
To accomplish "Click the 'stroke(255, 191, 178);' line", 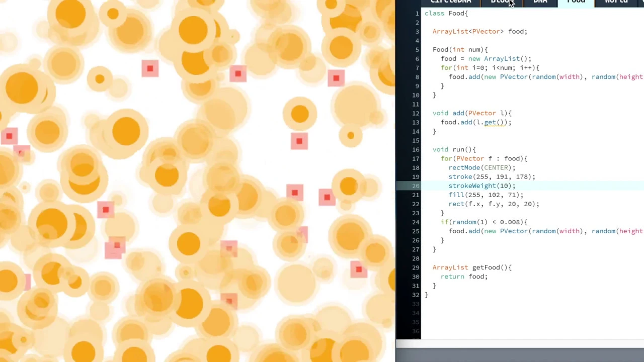I will [x=492, y=176].
